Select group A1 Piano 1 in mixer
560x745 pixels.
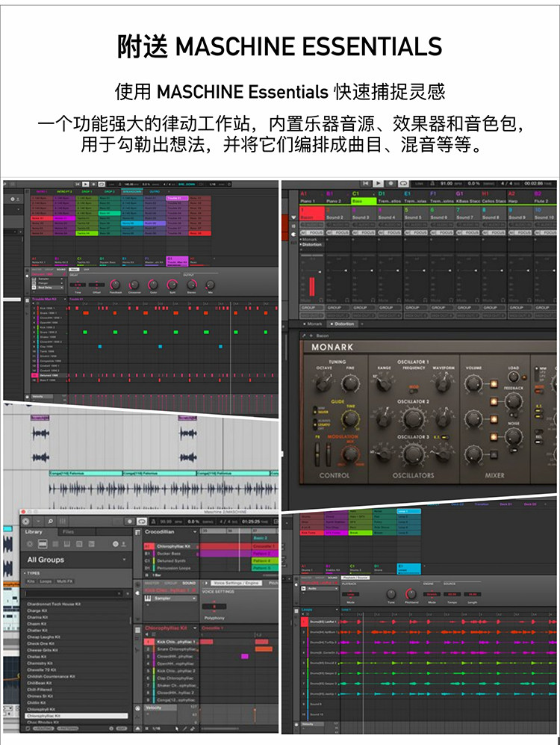(312, 198)
